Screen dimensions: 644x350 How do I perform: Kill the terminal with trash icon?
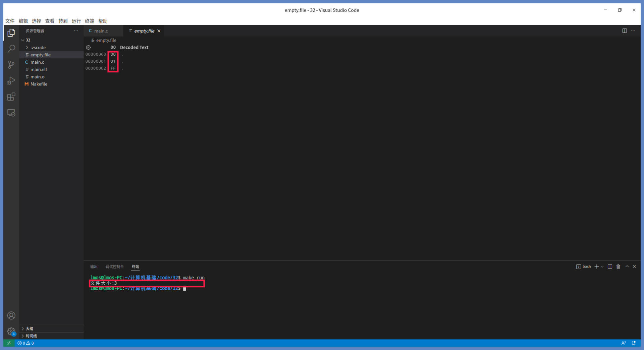618,267
